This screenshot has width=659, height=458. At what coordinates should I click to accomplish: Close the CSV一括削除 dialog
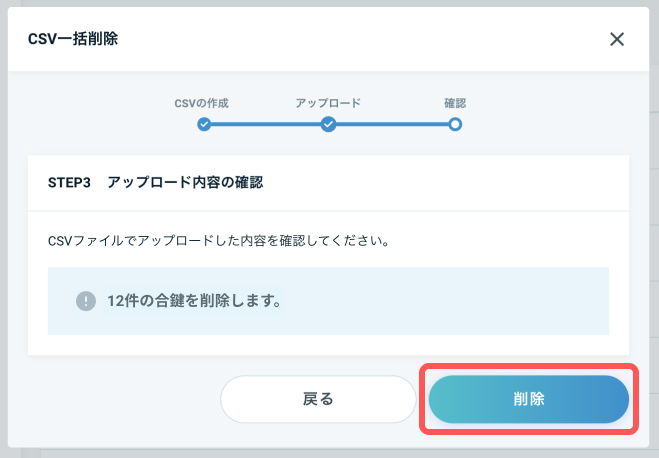[617, 39]
